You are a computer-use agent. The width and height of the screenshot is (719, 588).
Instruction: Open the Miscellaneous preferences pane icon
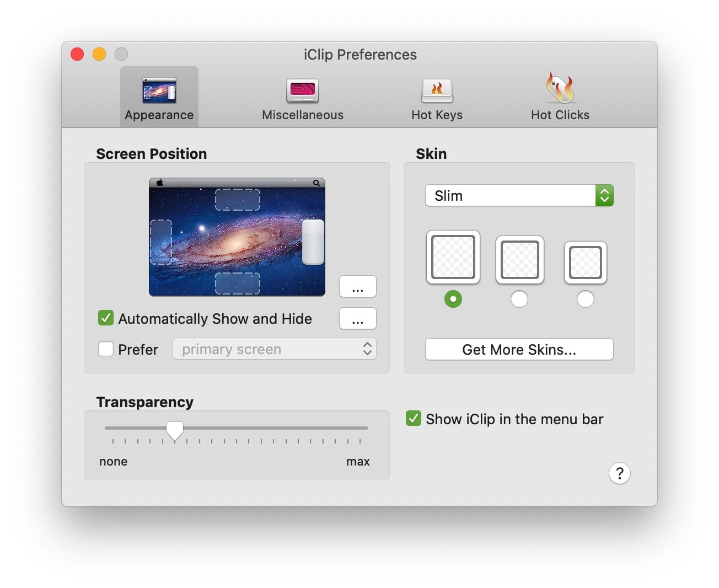click(x=302, y=91)
